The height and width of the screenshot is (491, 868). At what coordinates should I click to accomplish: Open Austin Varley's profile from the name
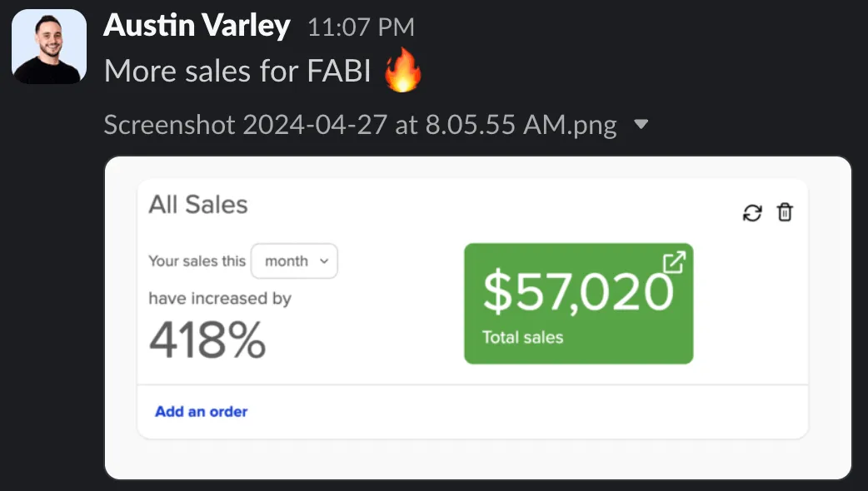[197, 27]
